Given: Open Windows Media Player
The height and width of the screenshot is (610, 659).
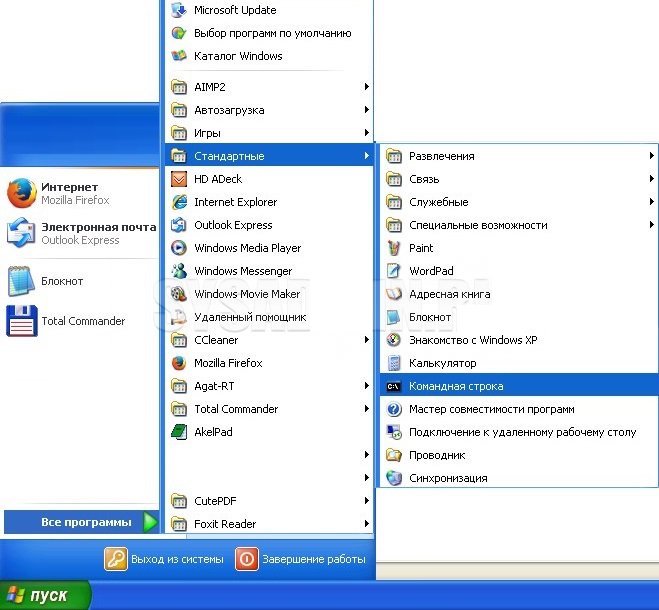Looking at the screenshot, I should (x=246, y=248).
